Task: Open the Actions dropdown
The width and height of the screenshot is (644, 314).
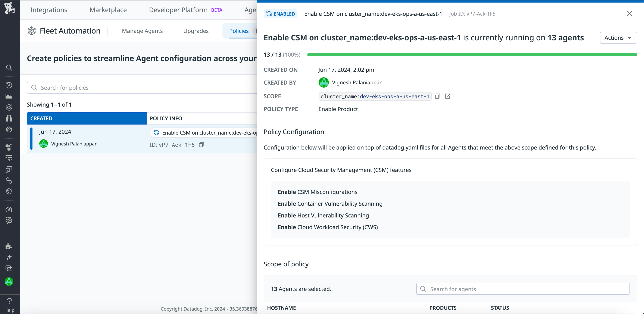Action: [618, 38]
